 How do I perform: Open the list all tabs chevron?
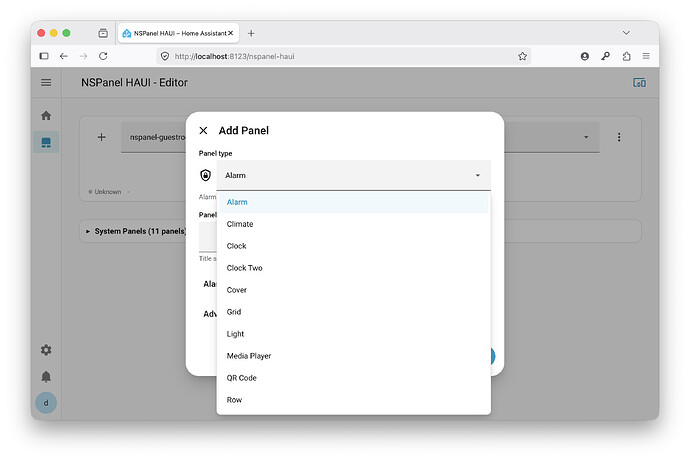[x=626, y=33]
